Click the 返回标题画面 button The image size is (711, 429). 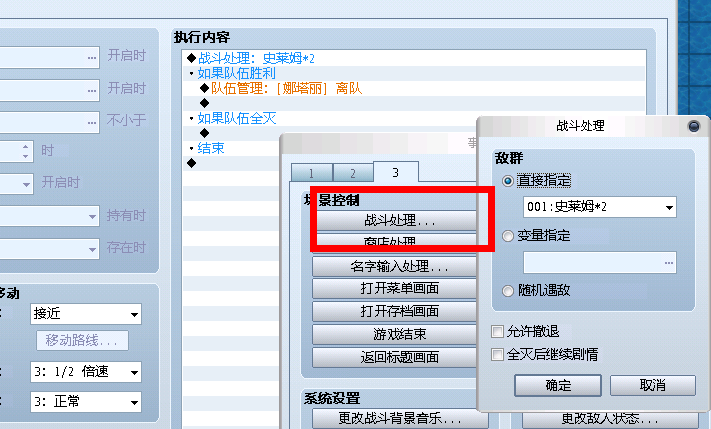(394, 357)
